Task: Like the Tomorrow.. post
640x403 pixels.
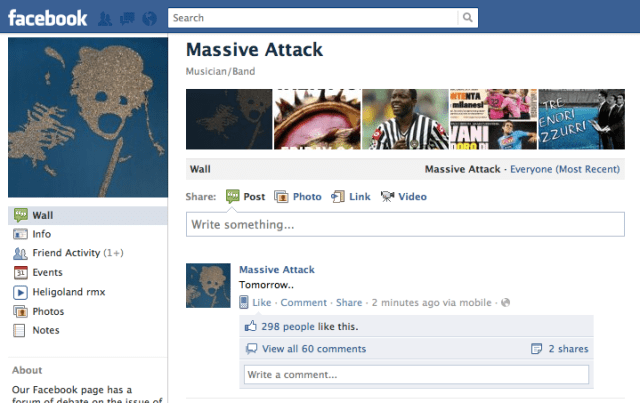Action: [262, 302]
